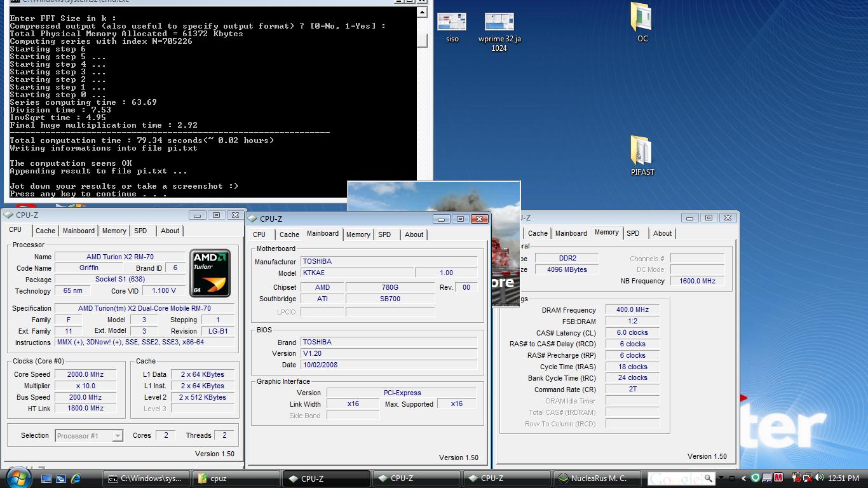This screenshot has height=488, width=868.
Task: Select Memory tab in processor CPU-Z window
Action: [114, 231]
